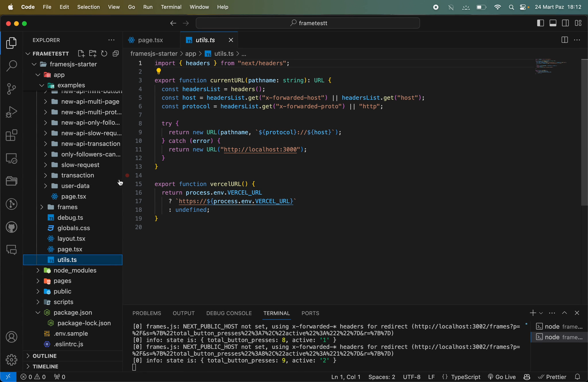Go forward in navigation history
Screen dimensions: 588x382
click(x=186, y=23)
